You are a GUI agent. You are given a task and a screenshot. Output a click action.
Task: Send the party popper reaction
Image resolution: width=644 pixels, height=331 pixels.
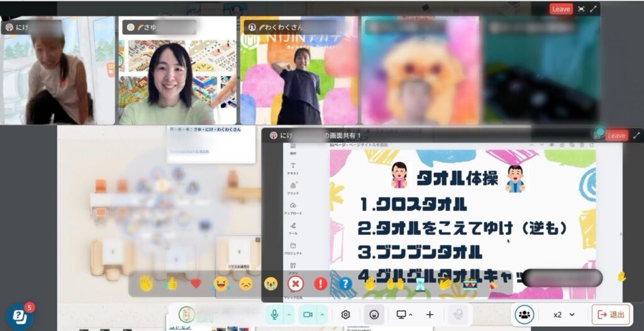click(493, 285)
